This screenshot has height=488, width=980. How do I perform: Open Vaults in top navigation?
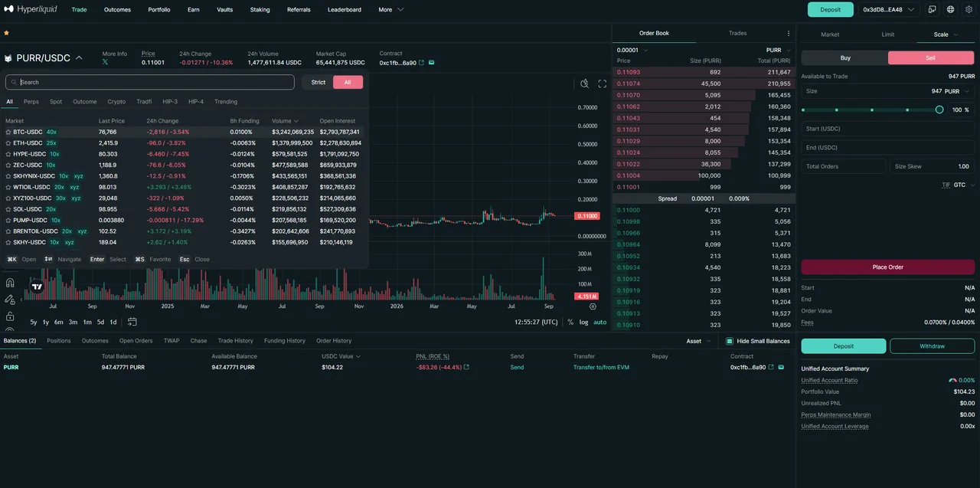(x=224, y=10)
